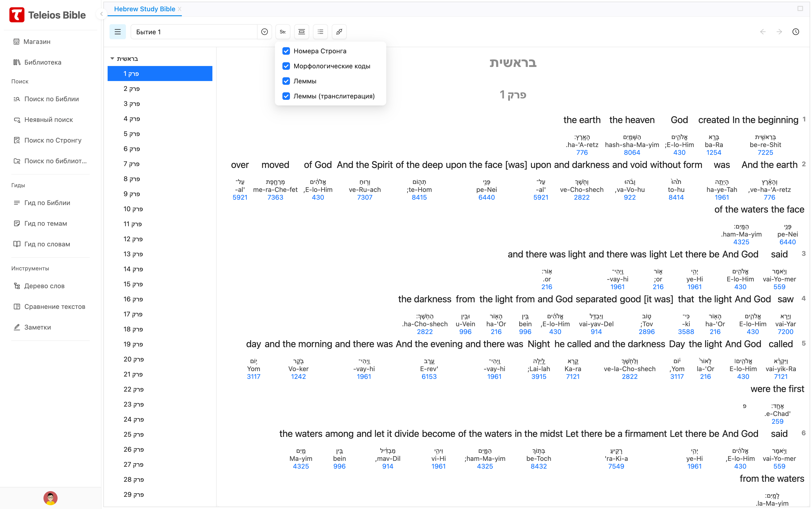Click the text alignment layout toolbar icon
This screenshot has height=509, width=812.
tap(302, 32)
